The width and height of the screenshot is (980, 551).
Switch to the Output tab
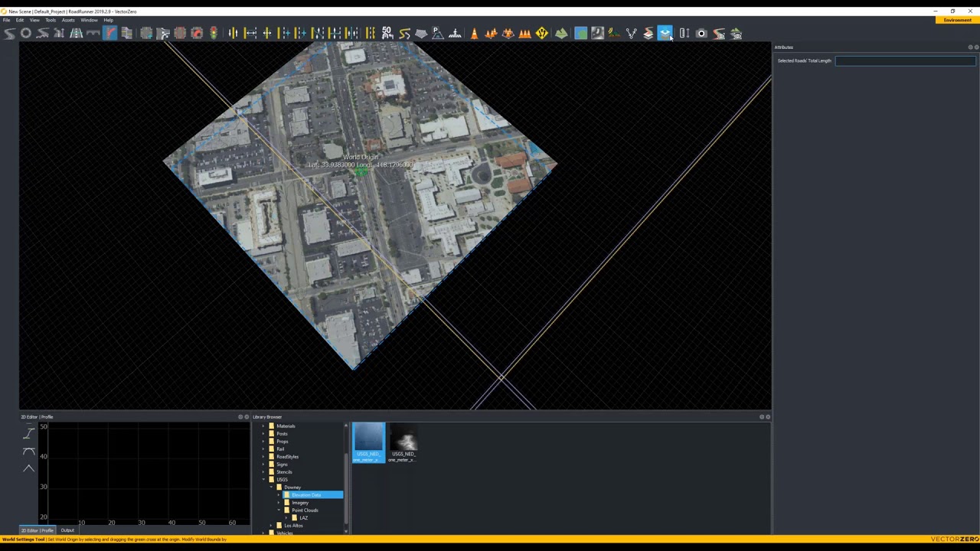(67, 530)
